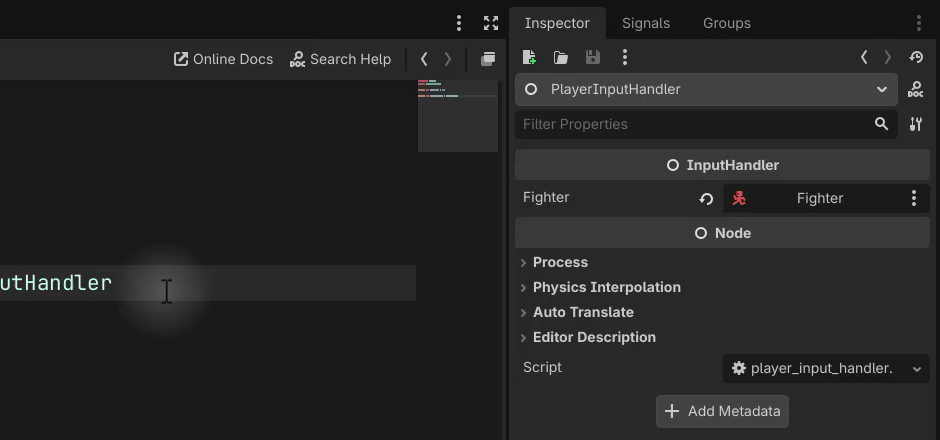The image size is (940, 440).
Task: Open Inspector object history list
Action: (916, 57)
